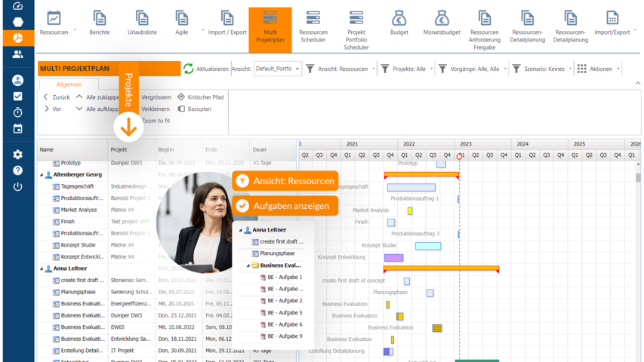Collapse the Altenberger Georg resource row
Image resolution: width=644 pixels, height=362 pixels.
coord(40,174)
